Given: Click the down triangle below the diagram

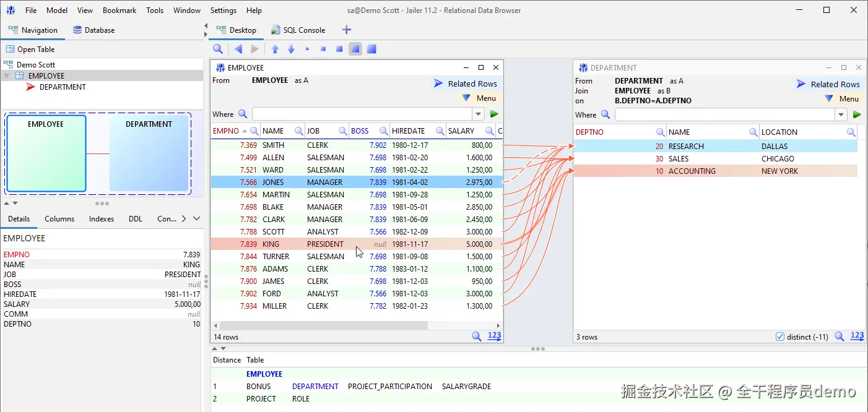Looking at the screenshot, I should click(x=15, y=203).
